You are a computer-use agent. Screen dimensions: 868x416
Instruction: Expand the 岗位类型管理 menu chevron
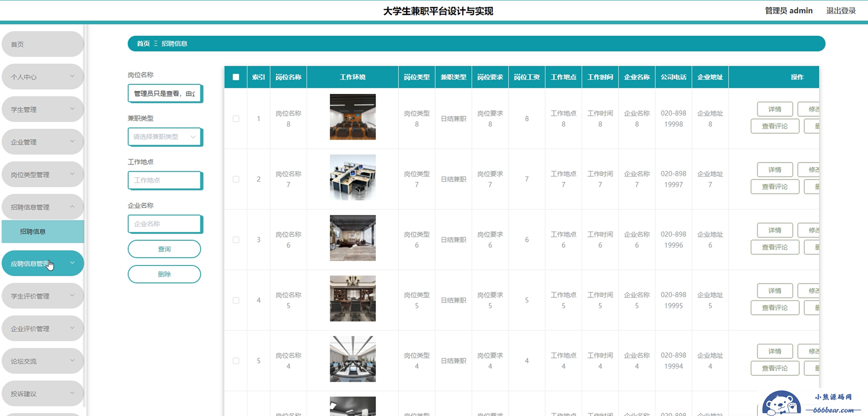click(72, 173)
